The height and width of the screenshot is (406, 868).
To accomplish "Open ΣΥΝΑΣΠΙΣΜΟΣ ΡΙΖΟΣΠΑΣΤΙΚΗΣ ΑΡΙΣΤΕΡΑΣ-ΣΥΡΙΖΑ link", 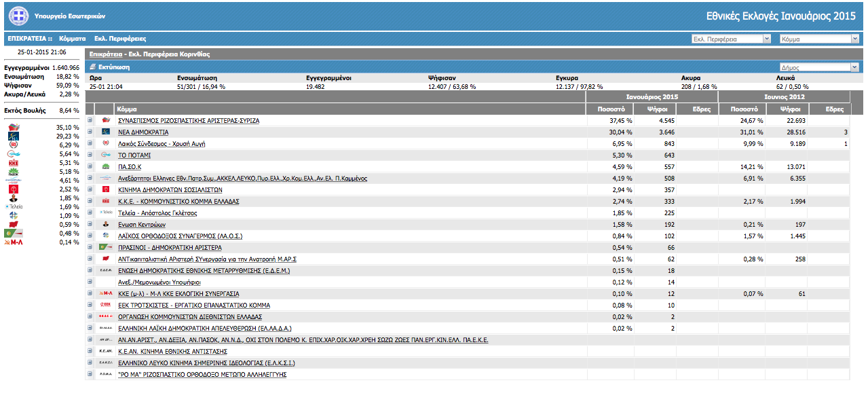I will click(x=189, y=121).
